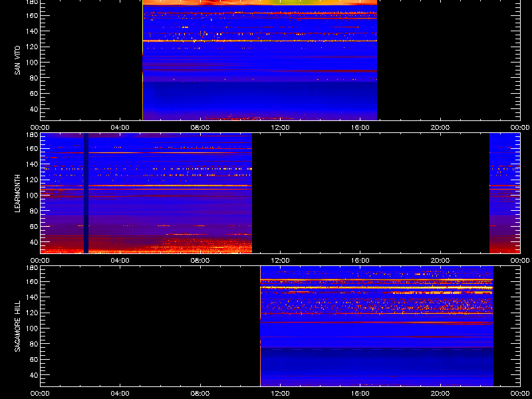This screenshot has width=532, height=399.
Task: Click 04:00 time label under Sagamore Hill plot
Action: [120, 394]
